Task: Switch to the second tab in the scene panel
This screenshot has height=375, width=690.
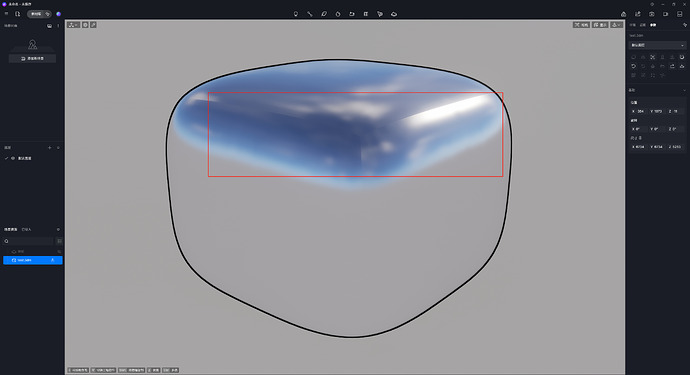Action: click(26, 229)
